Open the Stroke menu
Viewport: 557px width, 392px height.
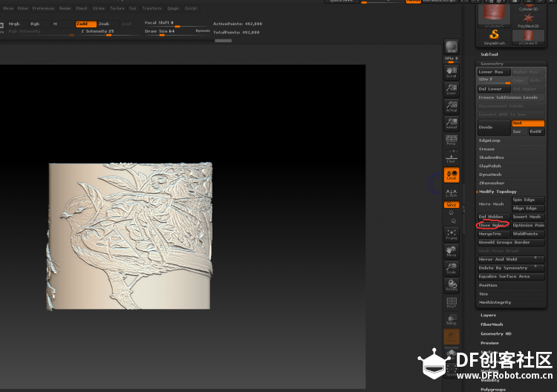tap(98, 8)
